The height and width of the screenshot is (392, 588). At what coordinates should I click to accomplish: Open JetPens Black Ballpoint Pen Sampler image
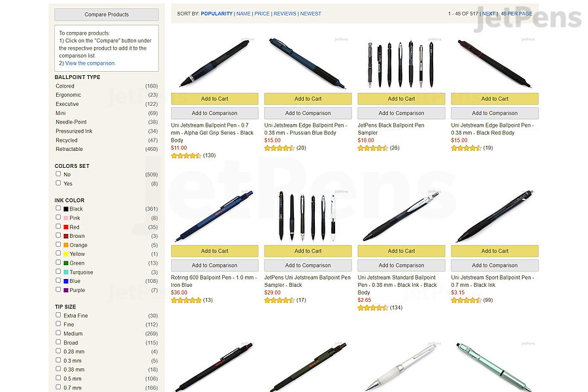click(x=401, y=64)
